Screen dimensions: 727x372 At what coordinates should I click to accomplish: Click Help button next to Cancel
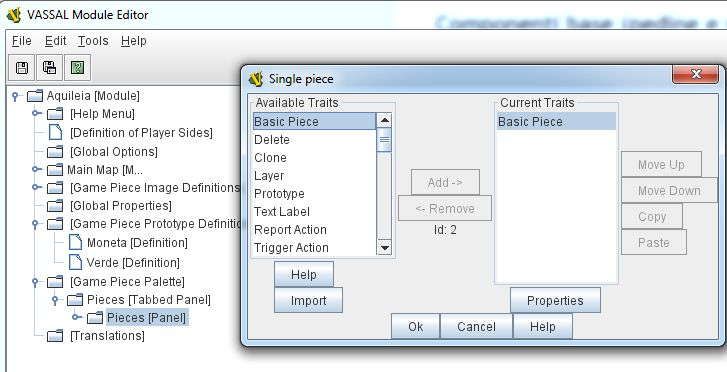coord(542,327)
